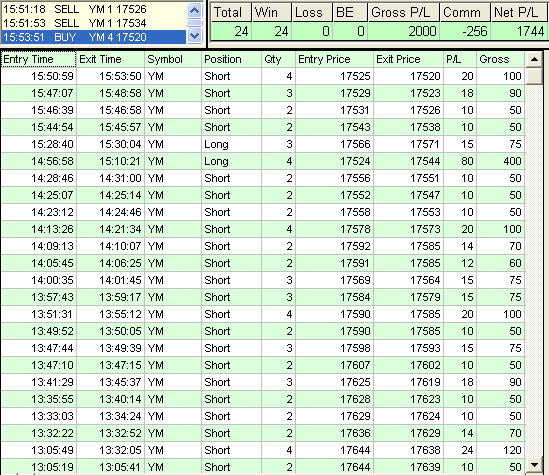The width and height of the screenshot is (549, 475).
Task: Click exit time 13:50:05 cell
Action: tap(110, 331)
